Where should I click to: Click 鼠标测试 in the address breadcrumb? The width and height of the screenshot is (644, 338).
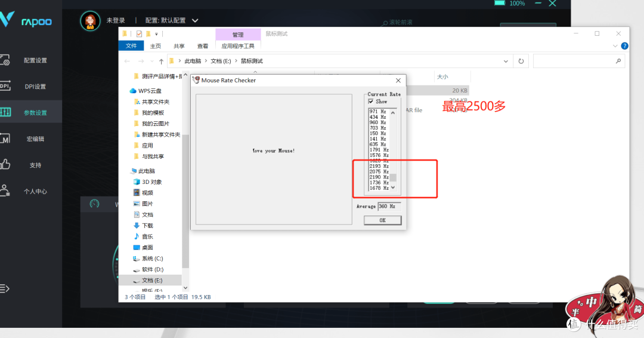pos(252,62)
